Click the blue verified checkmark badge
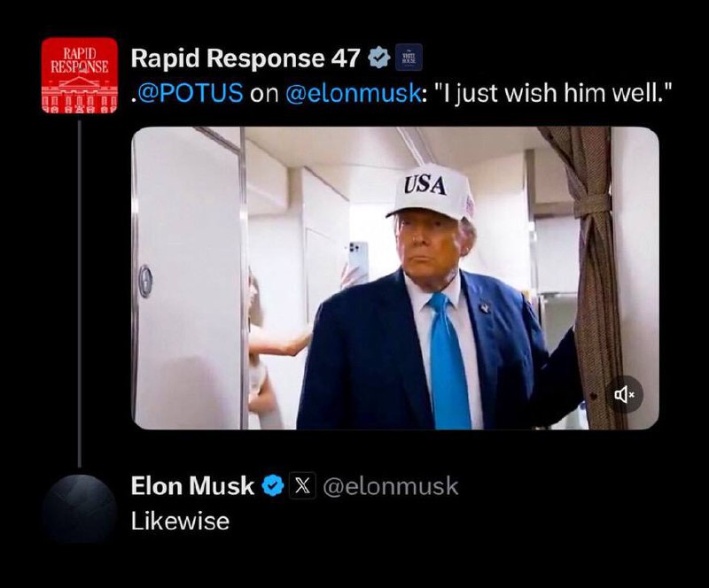 [x=273, y=486]
